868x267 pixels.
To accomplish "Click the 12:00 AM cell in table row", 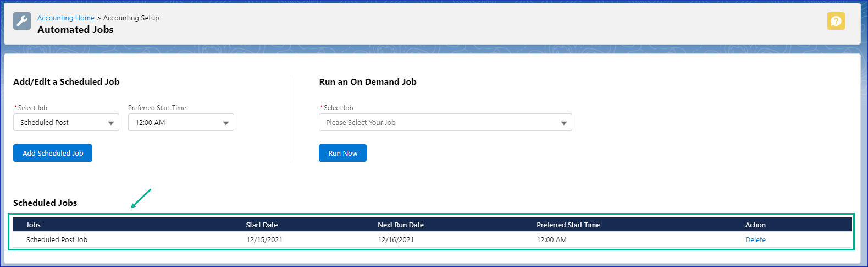I will [x=551, y=240].
